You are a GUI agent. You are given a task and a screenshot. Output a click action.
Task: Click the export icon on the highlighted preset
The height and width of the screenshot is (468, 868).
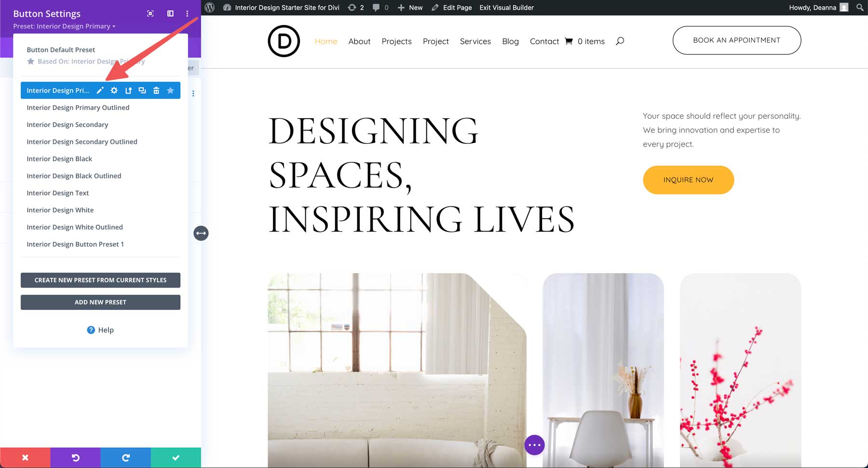pos(128,90)
